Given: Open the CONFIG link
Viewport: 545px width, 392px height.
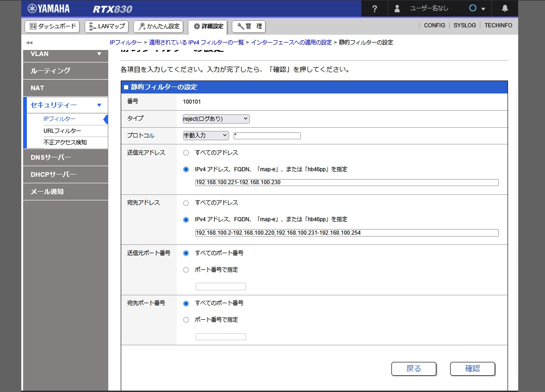Looking at the screenshot, I should pyautogui.click(x=434, y=25).
